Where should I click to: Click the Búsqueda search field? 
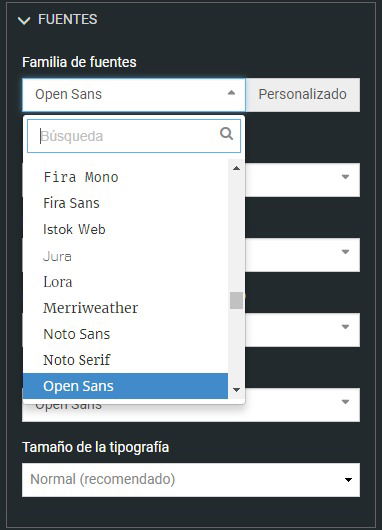tap(134, 136)
